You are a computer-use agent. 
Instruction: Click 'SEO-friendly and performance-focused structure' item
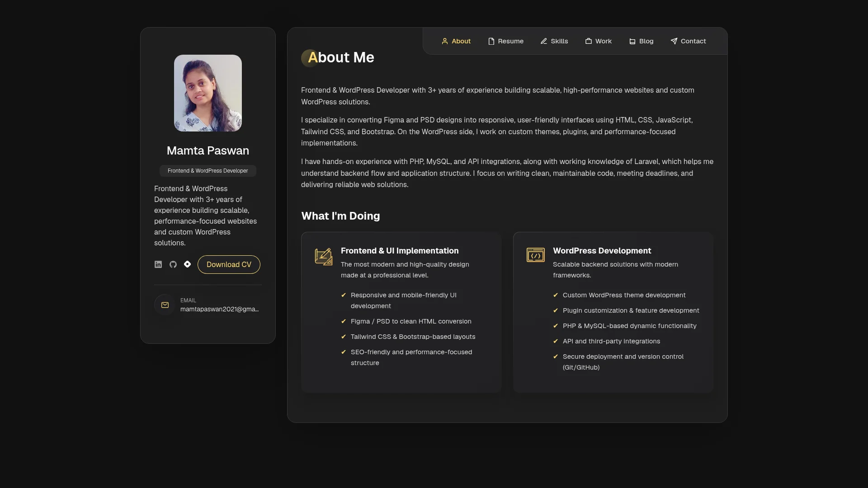coord(411,357)
